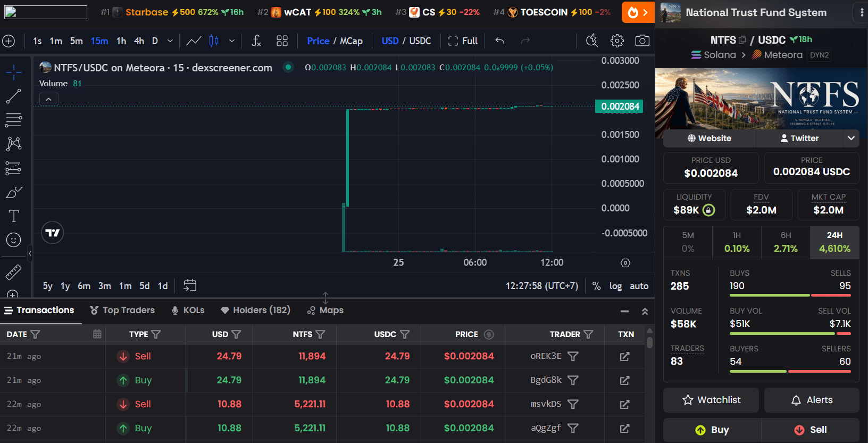This screenshot has width=868, height=443.
Task: Select the 1H stats period
Action: tap(737, 242)
